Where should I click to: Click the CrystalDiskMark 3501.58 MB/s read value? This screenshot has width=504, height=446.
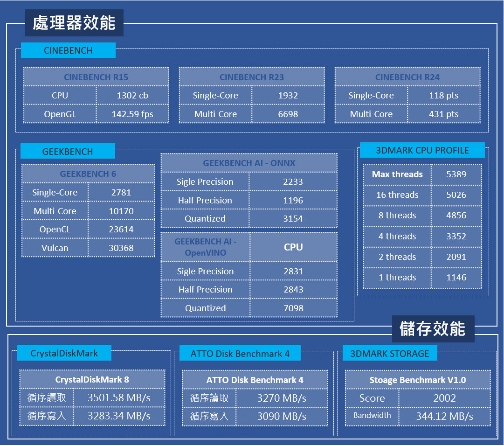click(x=119, y=398)
